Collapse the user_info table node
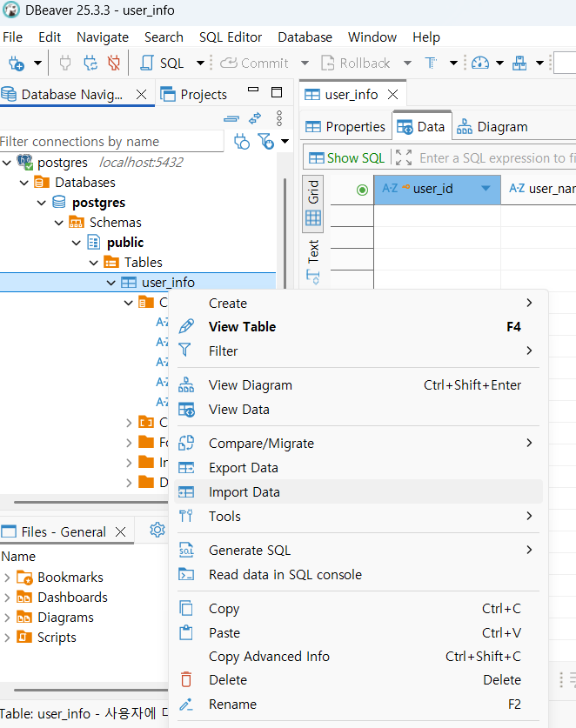Viewport: 576px width, 728px height. click(x=111, y=283)
